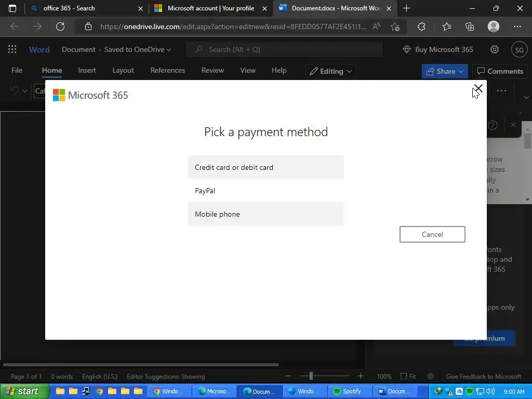Click the volume tray icon

[x=490, y=391]
